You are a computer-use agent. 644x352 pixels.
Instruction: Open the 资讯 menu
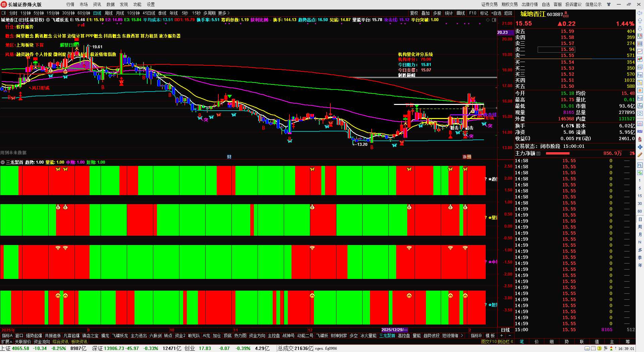[x=97, y=4]
